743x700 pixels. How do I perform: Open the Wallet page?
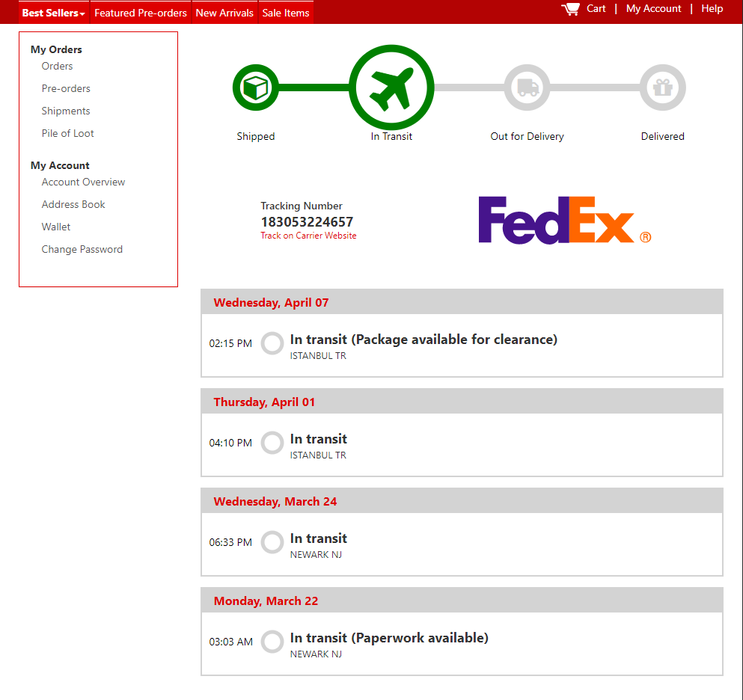[x=56, y=227]
